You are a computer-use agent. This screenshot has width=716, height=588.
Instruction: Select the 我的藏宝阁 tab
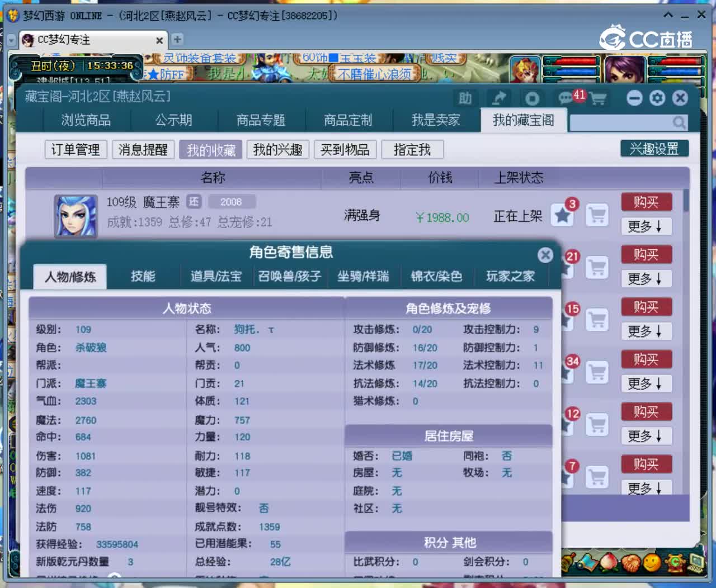tap(524, 120)
